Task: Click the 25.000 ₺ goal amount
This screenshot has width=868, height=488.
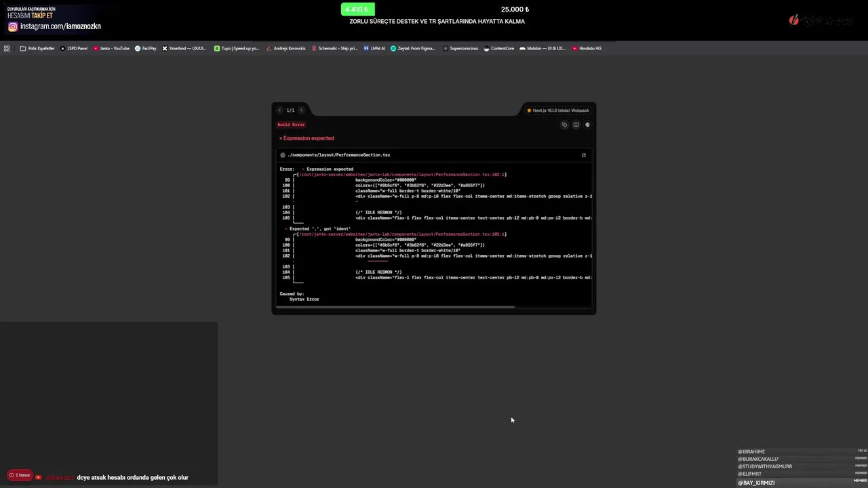Action: click(x=515, y=9)
